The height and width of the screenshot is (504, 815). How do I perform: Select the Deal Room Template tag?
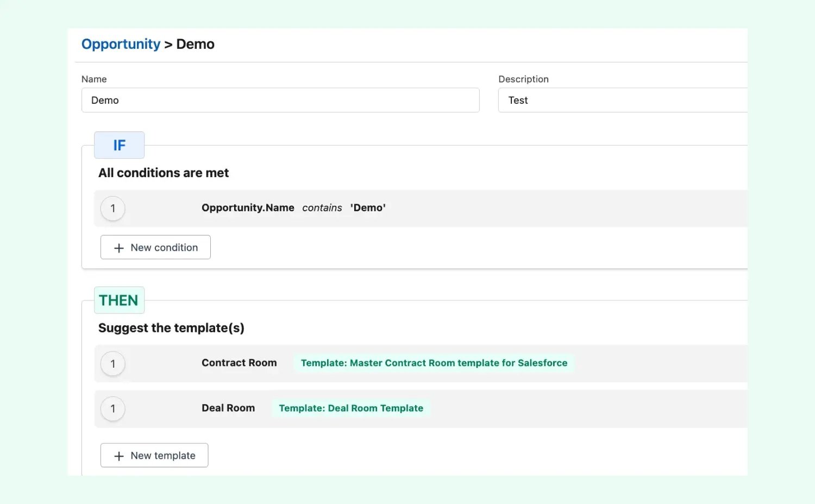[351, 408]
